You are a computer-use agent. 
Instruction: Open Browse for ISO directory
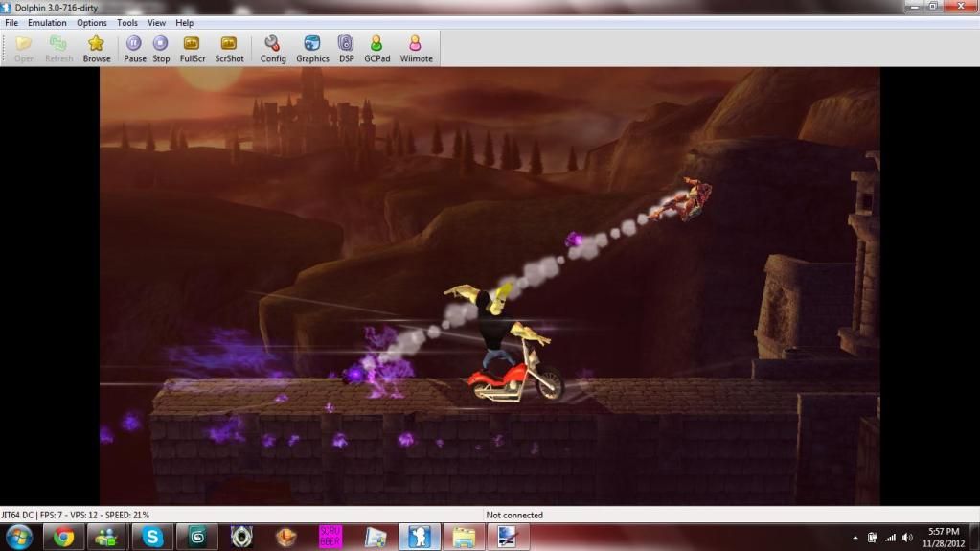[x=96, y=49]
